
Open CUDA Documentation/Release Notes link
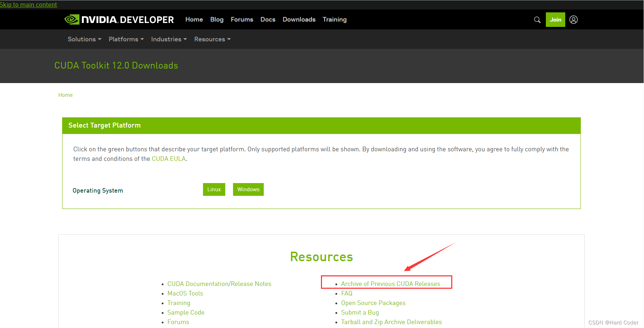(219, 284)
